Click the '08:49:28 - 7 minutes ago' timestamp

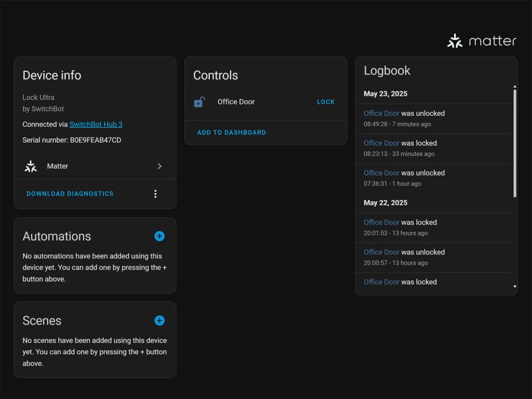tap(397, 124)
